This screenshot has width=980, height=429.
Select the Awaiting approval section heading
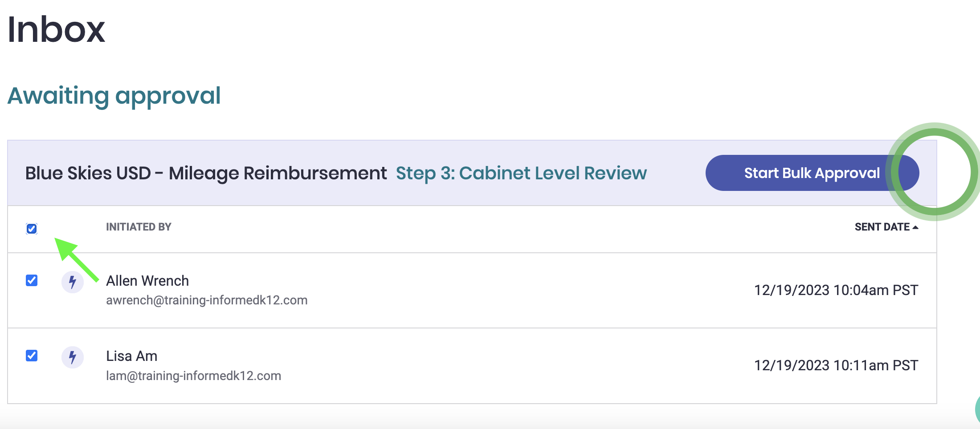[x=114, y=96]
